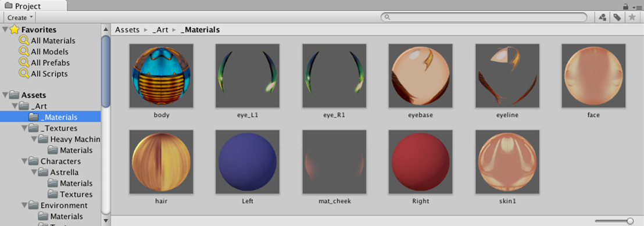Collapse the Favorites section arrow
This screenshot has height=226, width=644.
[5, 30]
